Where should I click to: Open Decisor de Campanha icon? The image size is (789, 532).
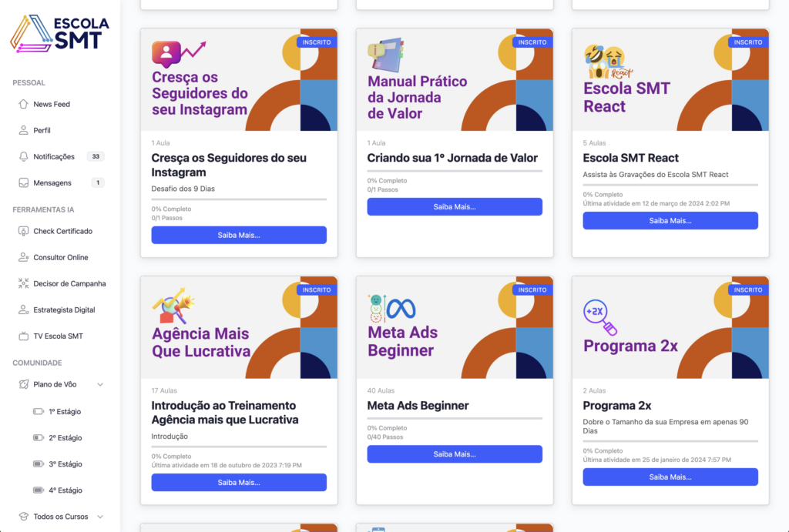[23, 283]
